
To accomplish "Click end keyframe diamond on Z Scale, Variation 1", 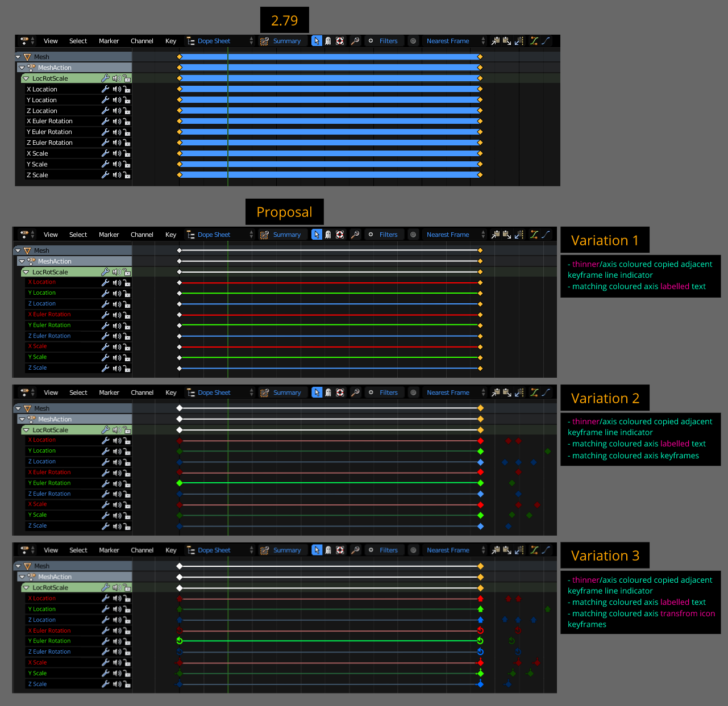I will (x=480, y=369).
